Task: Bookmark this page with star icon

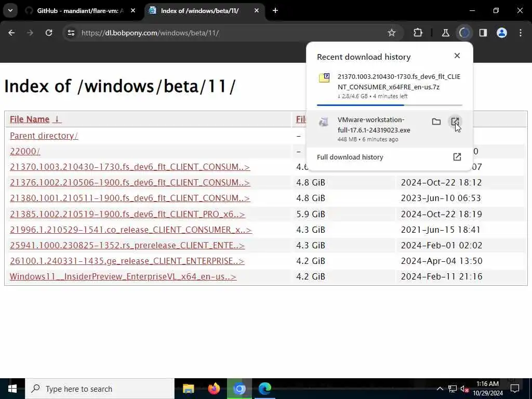Action: pos(392,33)
